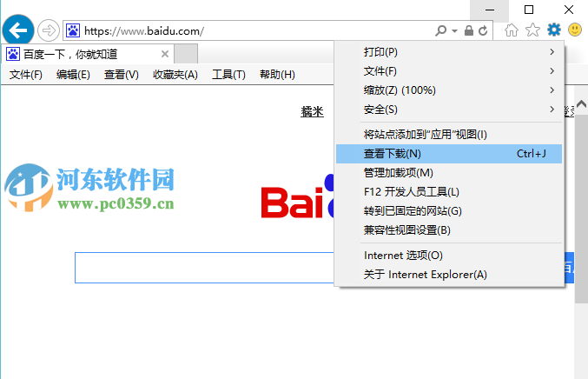
Task: Open favorites star icon
Action: click(532, 30)
